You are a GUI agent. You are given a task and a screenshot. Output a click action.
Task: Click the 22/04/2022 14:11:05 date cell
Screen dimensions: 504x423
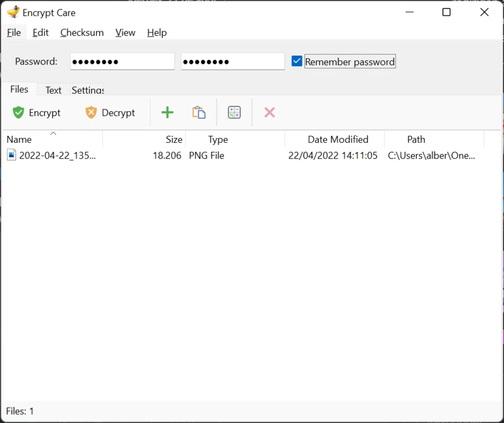(333, 155)
